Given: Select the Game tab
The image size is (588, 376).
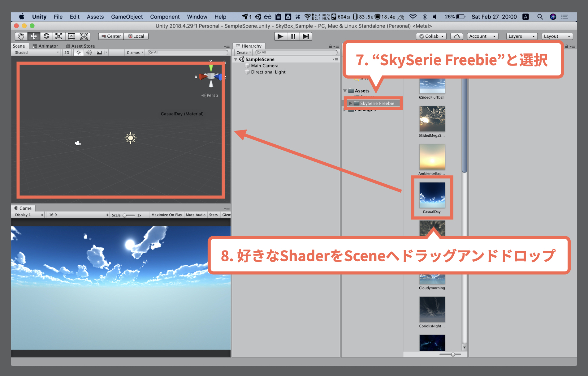Looking at the screenshot, I should coord(23,208).
